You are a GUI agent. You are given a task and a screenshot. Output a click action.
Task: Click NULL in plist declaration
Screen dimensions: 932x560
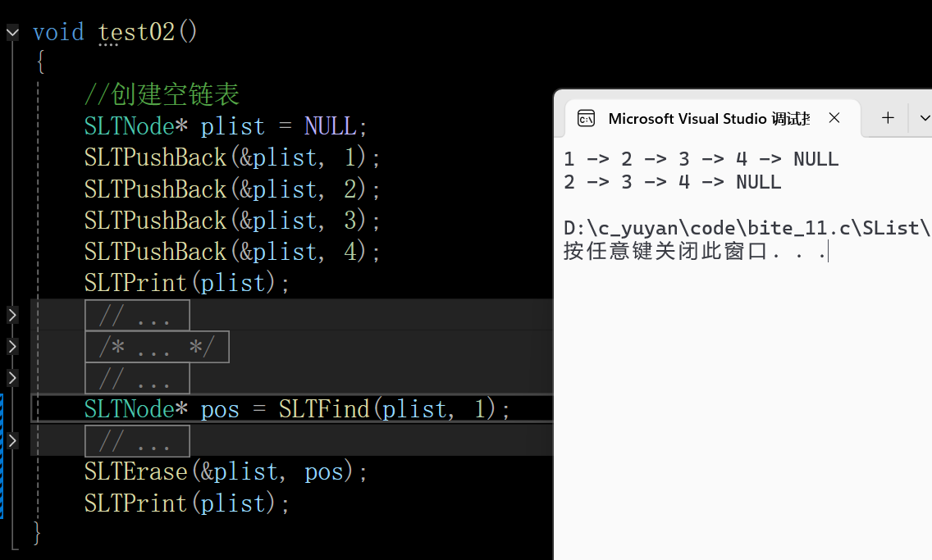tap(331, 126)
